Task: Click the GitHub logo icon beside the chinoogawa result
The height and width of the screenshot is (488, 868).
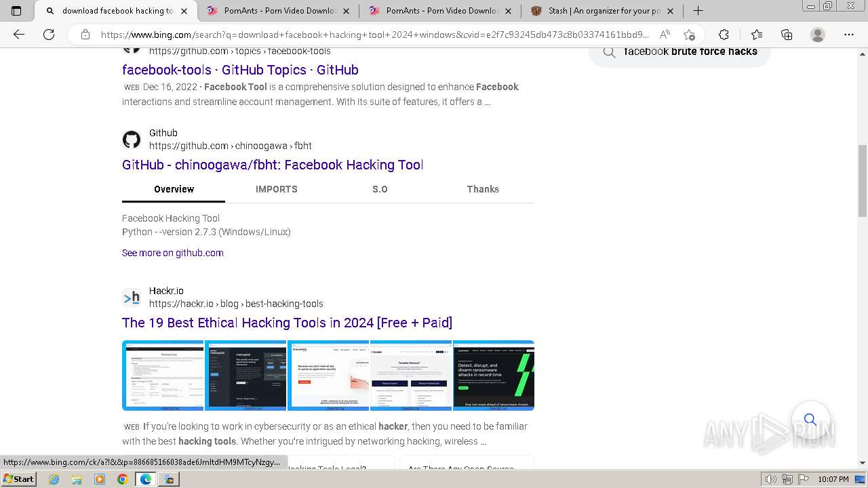Action: [132, 140]
